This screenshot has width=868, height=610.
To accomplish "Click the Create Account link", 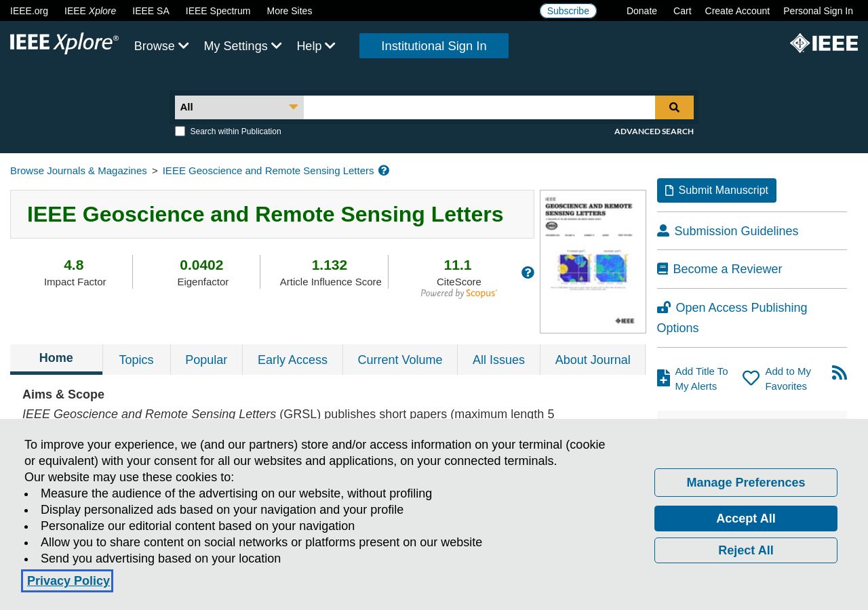I will (737, 11).
